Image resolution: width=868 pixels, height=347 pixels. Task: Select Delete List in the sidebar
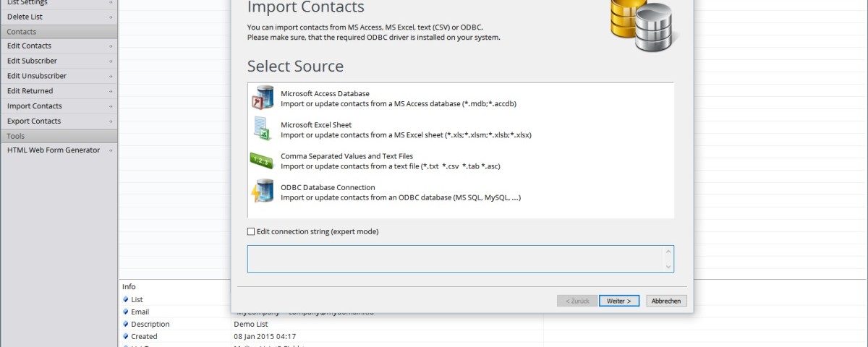pyautogui.click(x=25, y=16)
